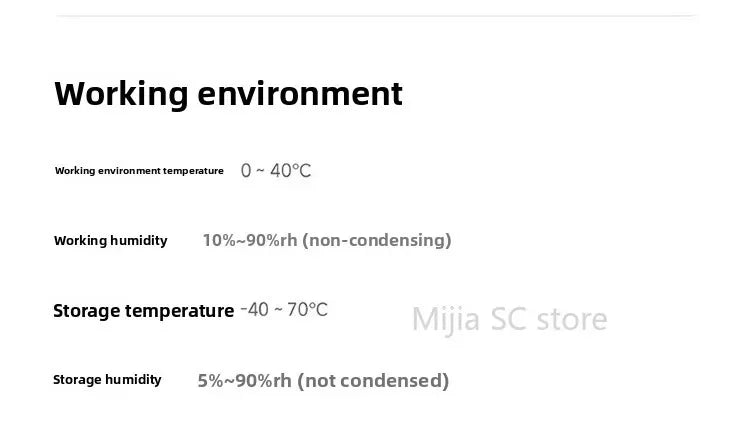
Task: Select the "Working humidity" label
Action: pos(110,241)
